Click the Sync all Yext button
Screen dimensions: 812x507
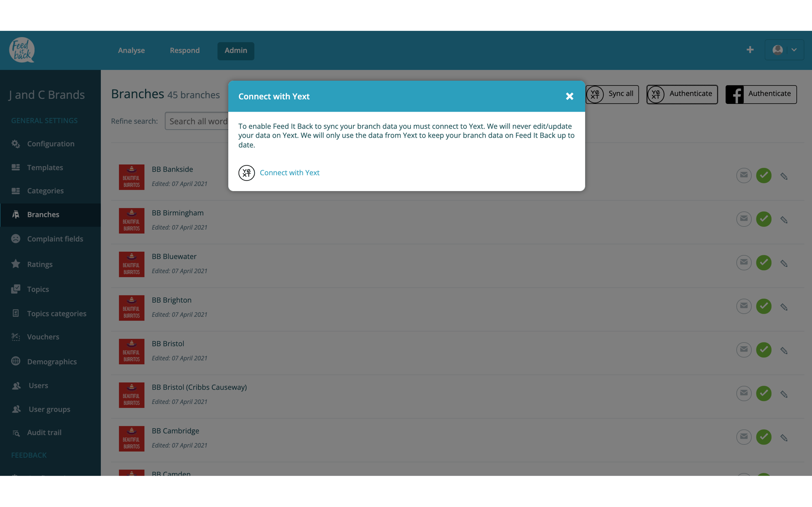tap(612, 94)
